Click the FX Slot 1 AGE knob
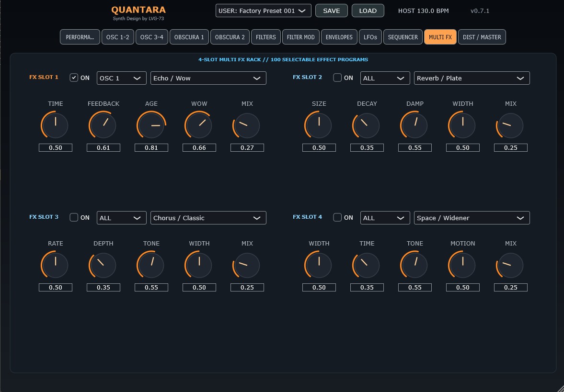Screen dimensions: 564x392 (151, 125)
